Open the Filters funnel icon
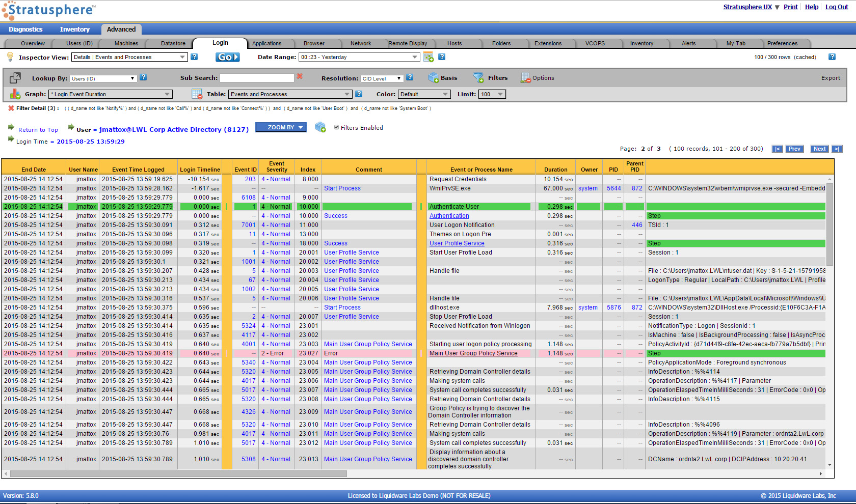856x504 pixels. [478, 77]
